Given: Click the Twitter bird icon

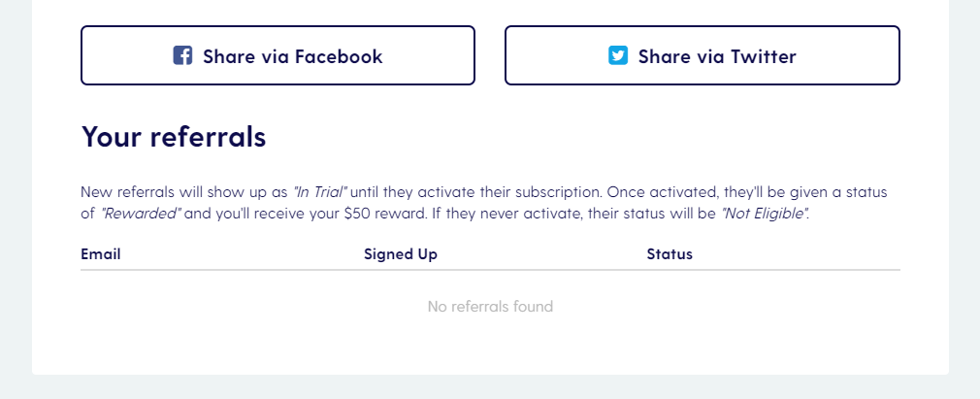Looking at the screenshot, I should click(618, 55).
